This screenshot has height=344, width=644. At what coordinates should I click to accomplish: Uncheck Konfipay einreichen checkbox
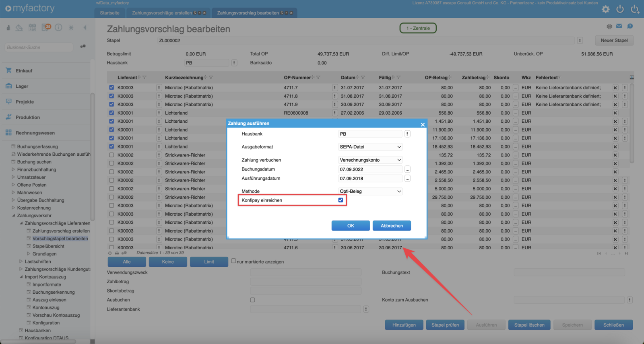click(341, 200)
